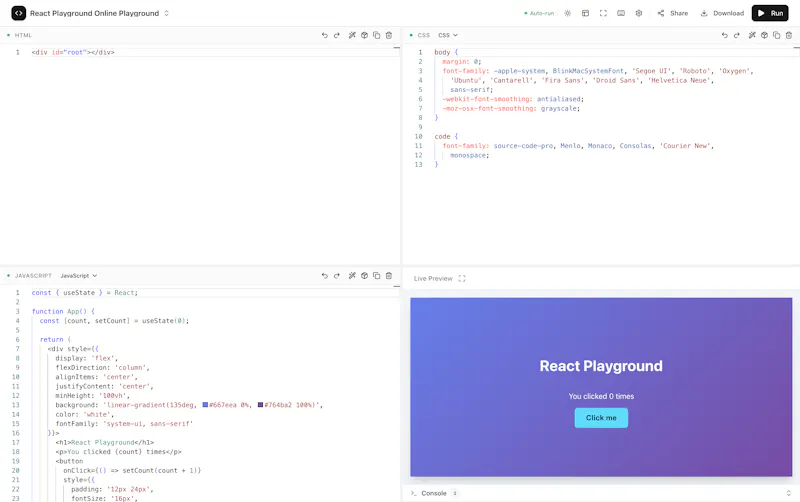Toggle light/dark theme sun icon
The width and height of the screenshot is (800, 502).
coord(567,13)
